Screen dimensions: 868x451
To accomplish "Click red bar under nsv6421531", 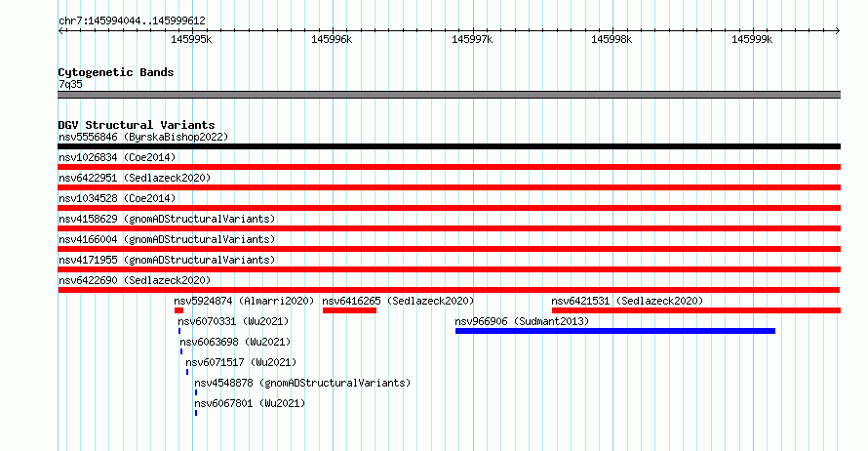I will coord(695,310).
